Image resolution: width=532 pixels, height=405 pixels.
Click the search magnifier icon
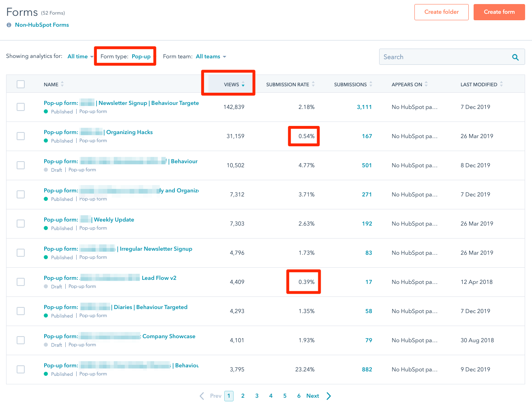pyautogui.click(x=515, y=57)
